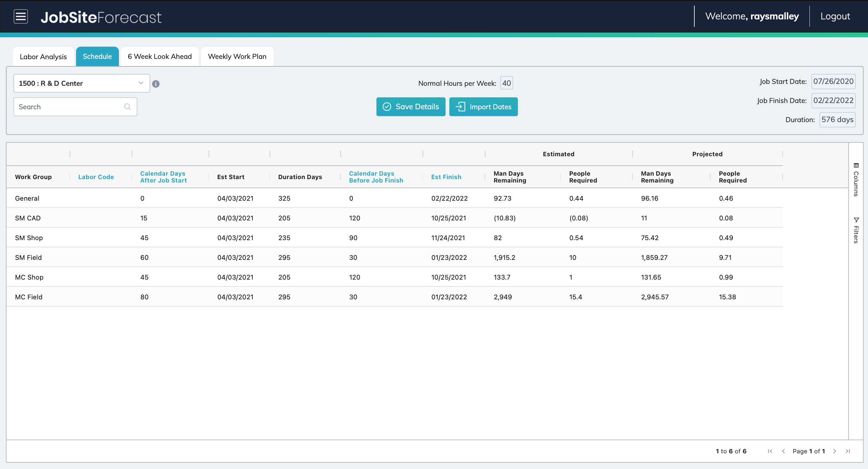Open the Weekly Work Plan tab
868x469 pixels.
(237, 56)
